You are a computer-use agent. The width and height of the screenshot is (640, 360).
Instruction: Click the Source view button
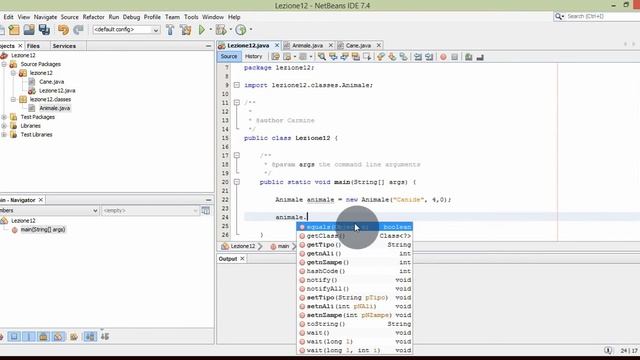click(229, 56)
